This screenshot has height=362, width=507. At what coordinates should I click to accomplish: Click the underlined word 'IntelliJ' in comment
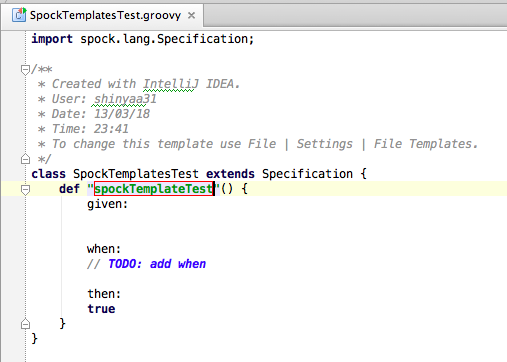pos(171,84)
